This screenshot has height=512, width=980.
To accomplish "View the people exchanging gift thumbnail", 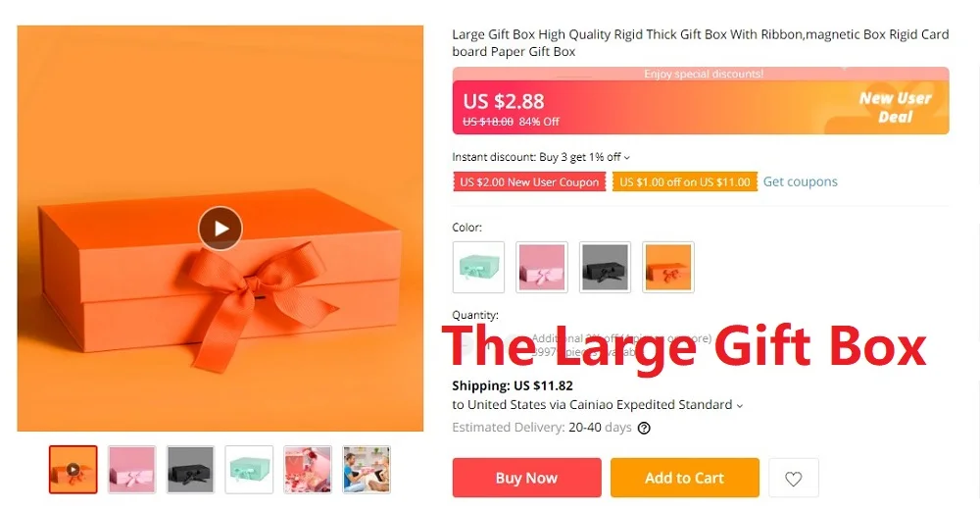I will pos(367,470).
